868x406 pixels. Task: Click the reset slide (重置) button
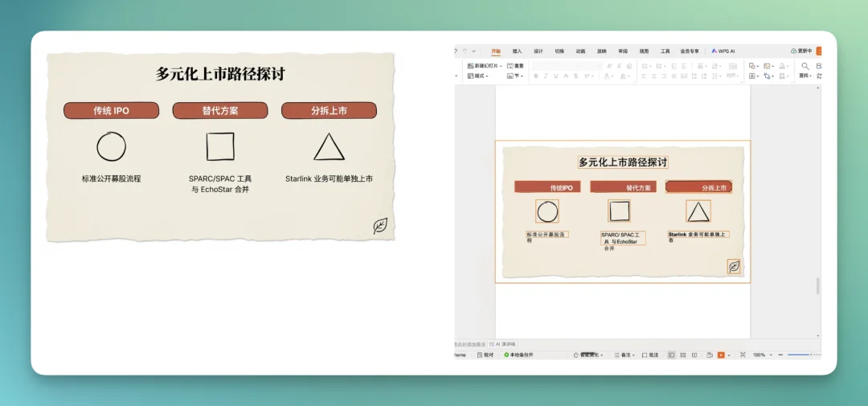[x=515, y=66]
